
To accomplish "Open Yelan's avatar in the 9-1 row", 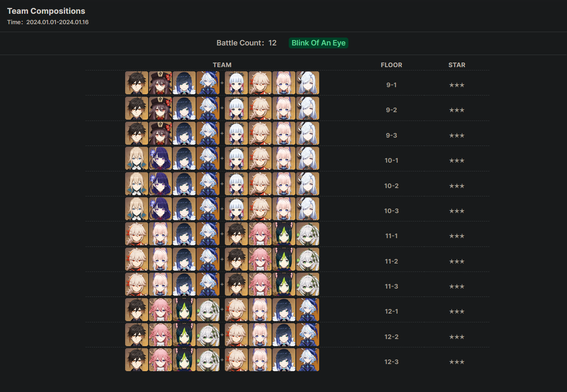I will click(x=184, y=83).
